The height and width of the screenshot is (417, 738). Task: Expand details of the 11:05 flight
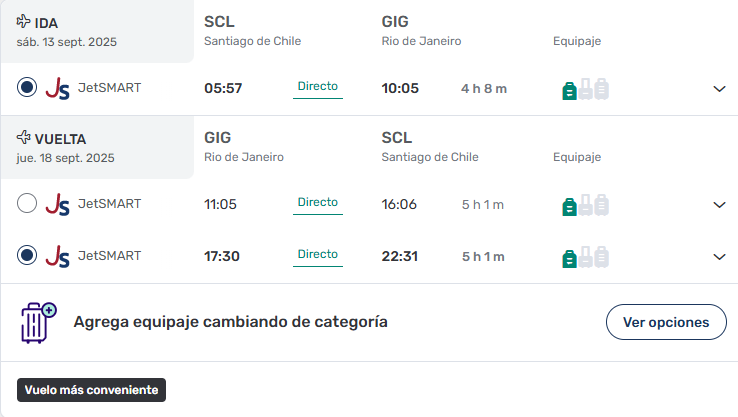coord(719,205)
